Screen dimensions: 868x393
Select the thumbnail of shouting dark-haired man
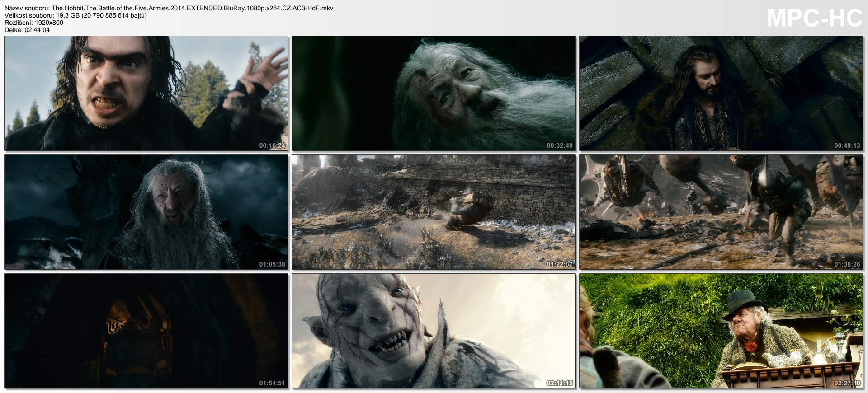point(146,93)
